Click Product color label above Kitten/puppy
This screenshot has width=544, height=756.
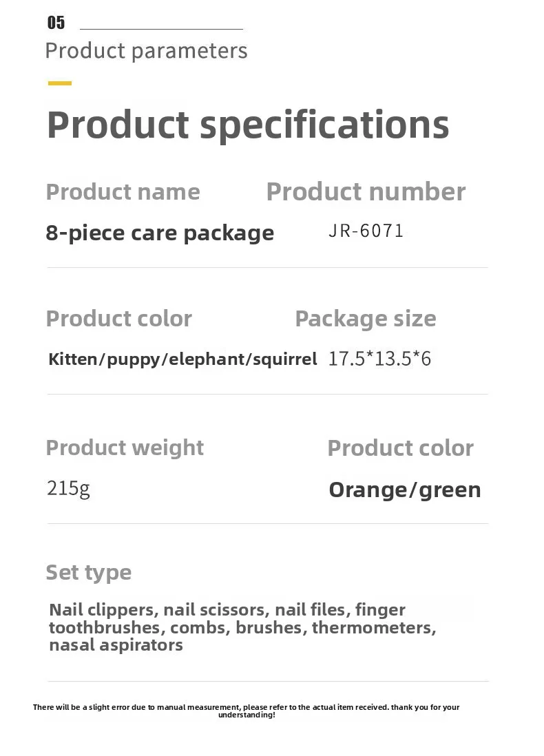119,319
